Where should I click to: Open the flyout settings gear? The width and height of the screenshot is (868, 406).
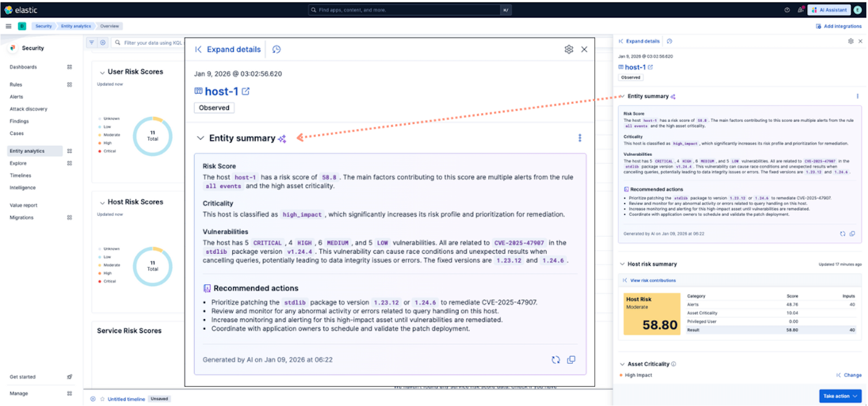click(x=568, y=49)
